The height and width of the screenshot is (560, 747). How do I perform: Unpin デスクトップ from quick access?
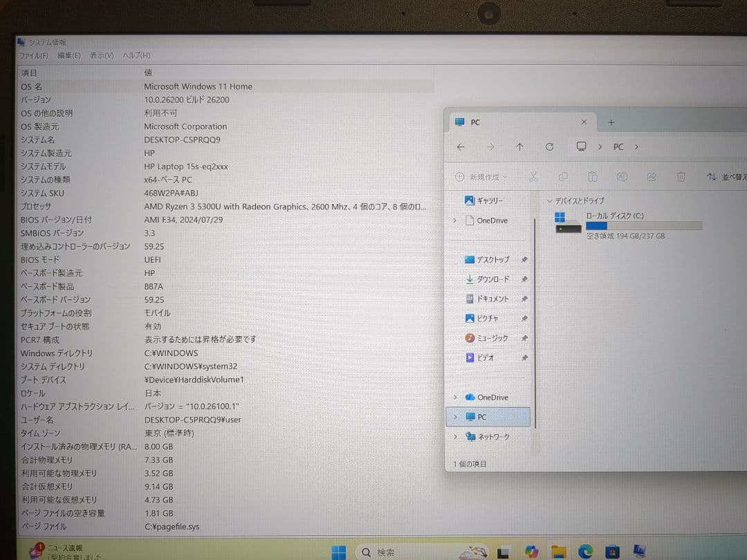pyautogui.click(x=524, y=259)
